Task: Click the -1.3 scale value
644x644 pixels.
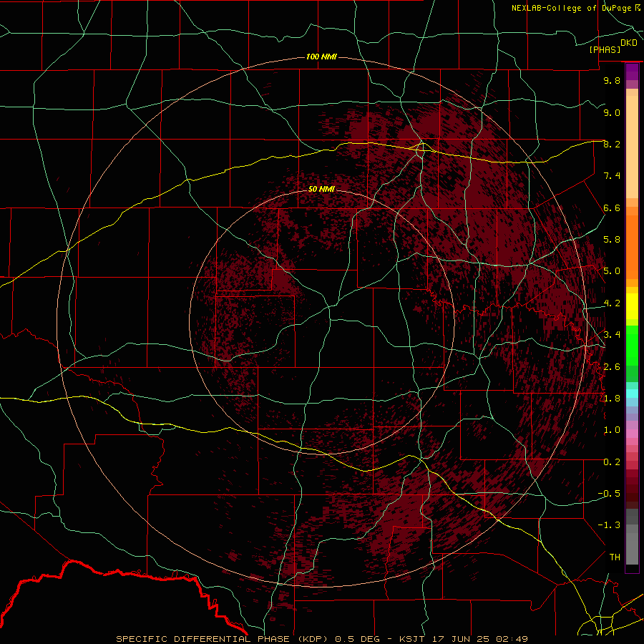Action: pos(609,525)
